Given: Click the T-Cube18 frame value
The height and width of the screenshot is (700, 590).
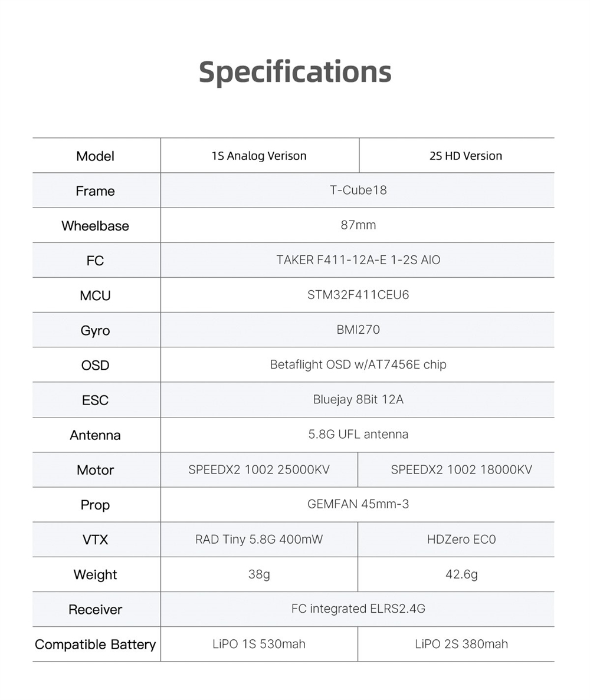Looking at the screenshot, I should click(358, 190).
